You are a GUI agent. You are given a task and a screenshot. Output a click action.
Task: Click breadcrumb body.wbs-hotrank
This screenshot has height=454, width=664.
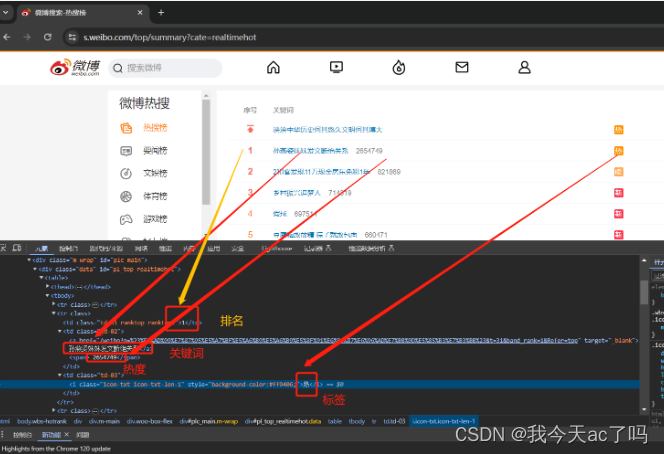click(x=42, y=421)
